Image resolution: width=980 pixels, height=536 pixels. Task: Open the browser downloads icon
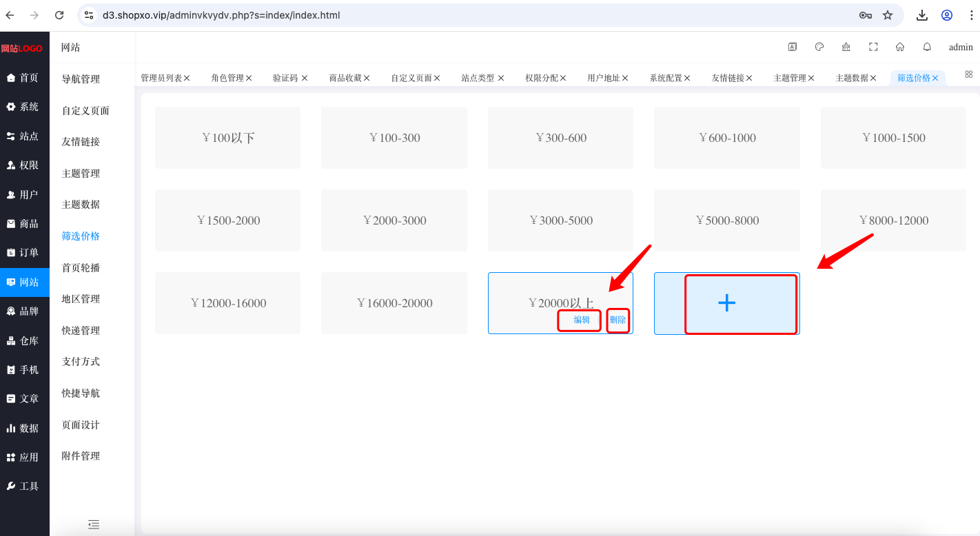tap(922, 15)
